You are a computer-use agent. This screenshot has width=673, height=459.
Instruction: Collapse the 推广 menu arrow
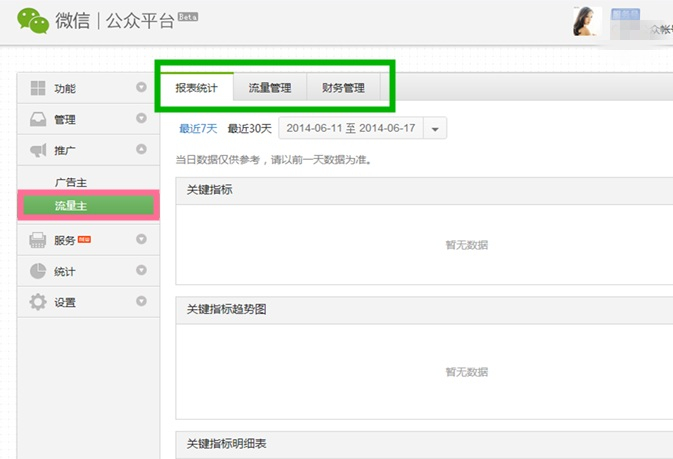pos(141,150)
